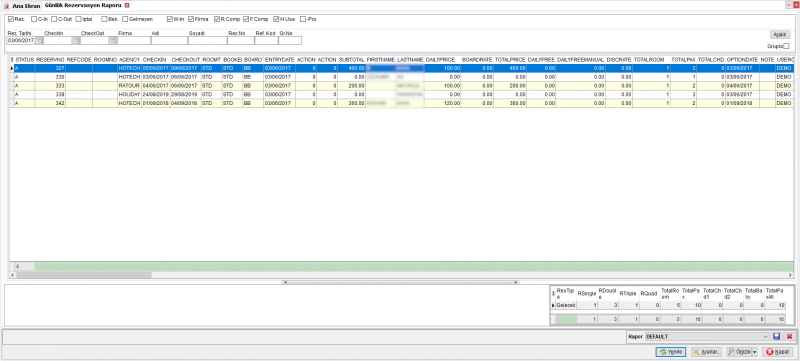This screenshot has width=800, height=361.
Task: Collapse the bottom panel splitter handle
Action: 401,281
